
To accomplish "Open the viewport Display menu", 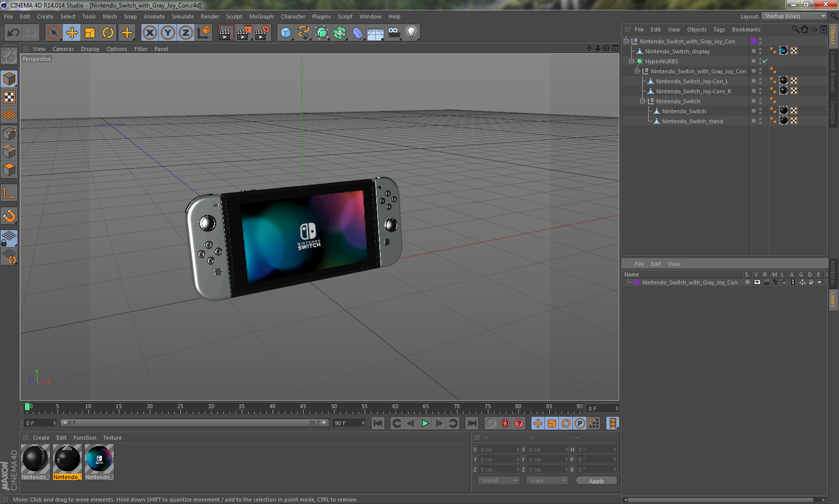I will [x=90, y=49].
